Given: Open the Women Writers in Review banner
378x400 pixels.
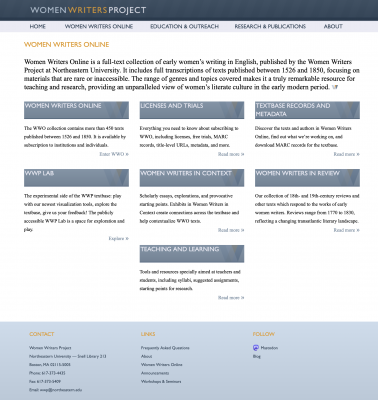Looking at the screenshot, I should pyautogui.click(x=307, y=178).
